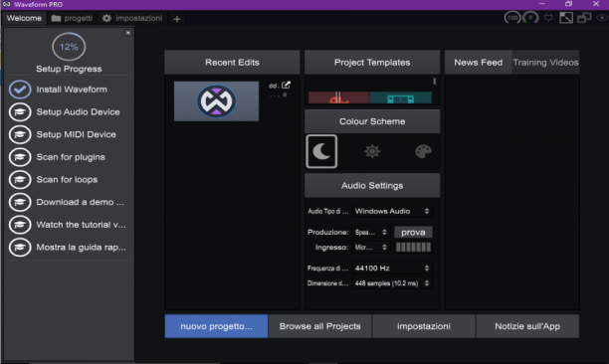Close the Setup Progress side panel

[x=127, y=33]
